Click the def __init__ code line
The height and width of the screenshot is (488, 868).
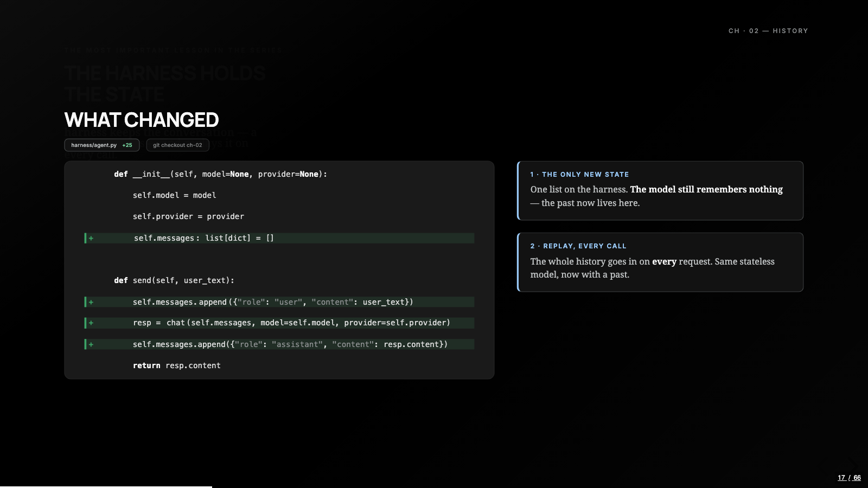click(220, 174)
